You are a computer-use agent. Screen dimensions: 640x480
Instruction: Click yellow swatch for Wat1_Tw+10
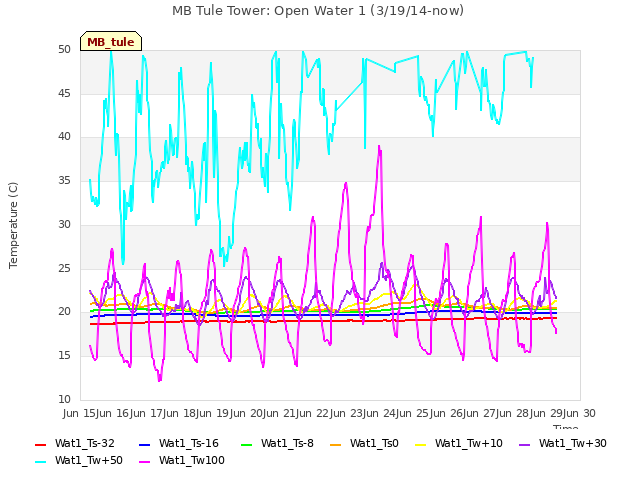421,444
